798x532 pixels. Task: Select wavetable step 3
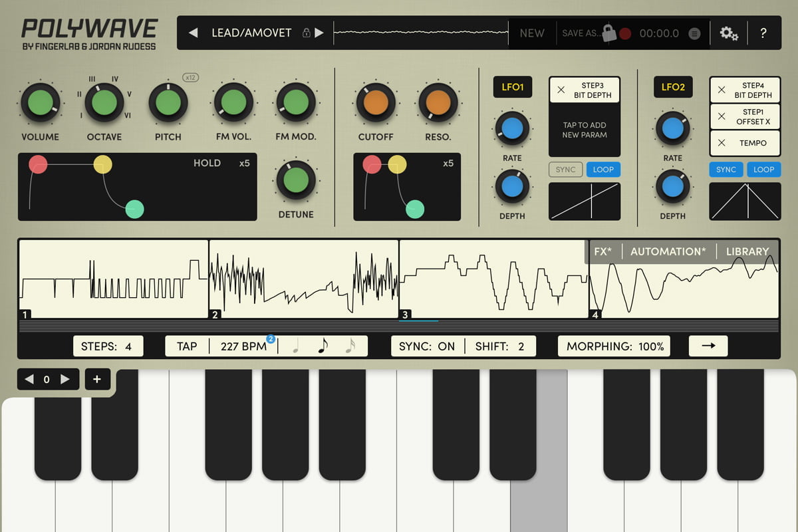click(493, 279)
